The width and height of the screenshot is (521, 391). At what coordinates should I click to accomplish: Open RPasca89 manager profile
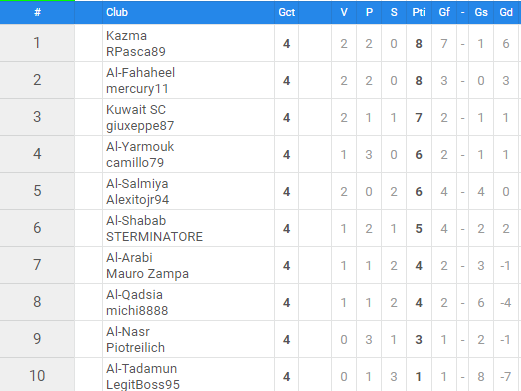(x=136, y=52)
